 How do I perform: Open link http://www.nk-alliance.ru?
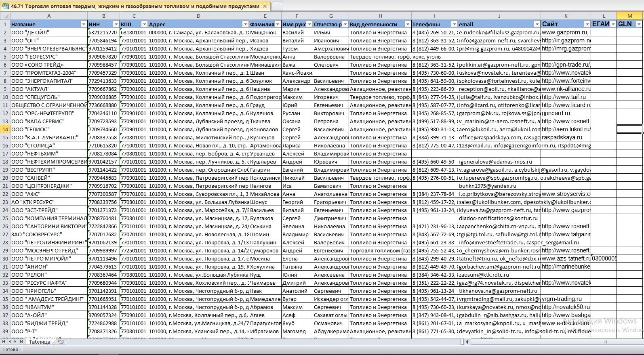tap(566, 89)
